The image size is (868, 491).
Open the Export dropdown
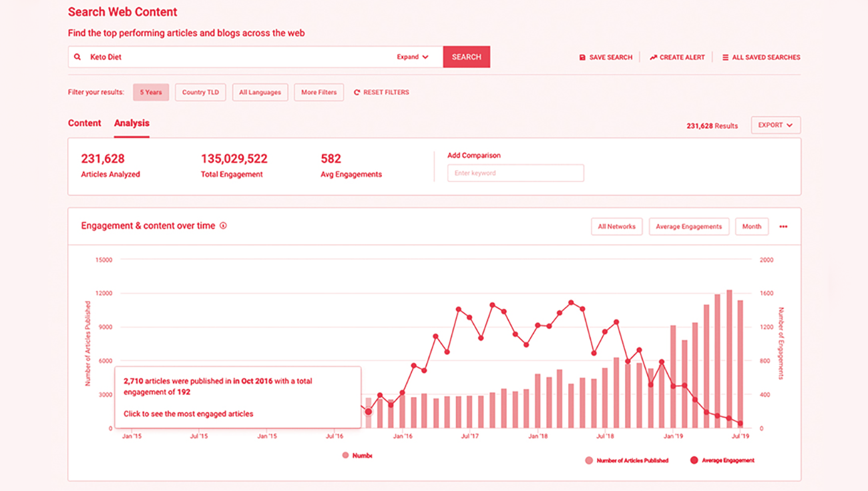775,125
